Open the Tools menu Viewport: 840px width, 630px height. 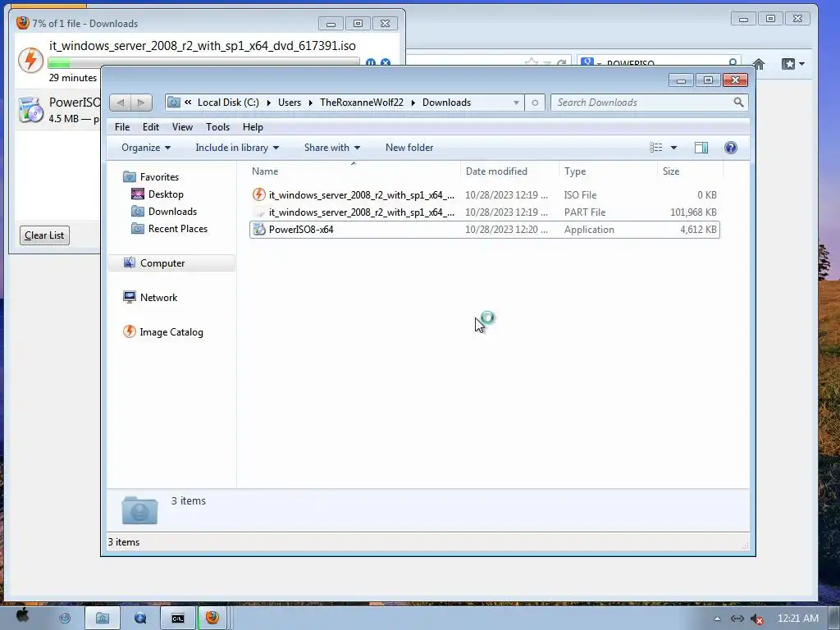(x=217, y=127)
